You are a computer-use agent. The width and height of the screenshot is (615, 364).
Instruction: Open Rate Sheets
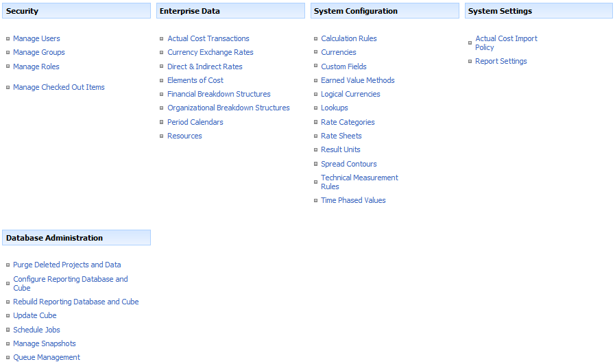[341, 136]
